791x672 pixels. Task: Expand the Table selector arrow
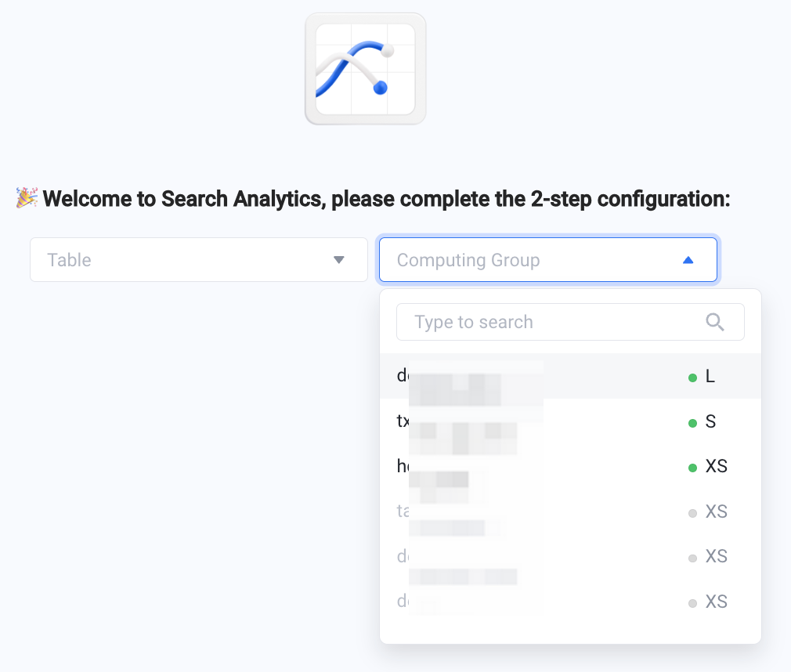coord(339,260)
